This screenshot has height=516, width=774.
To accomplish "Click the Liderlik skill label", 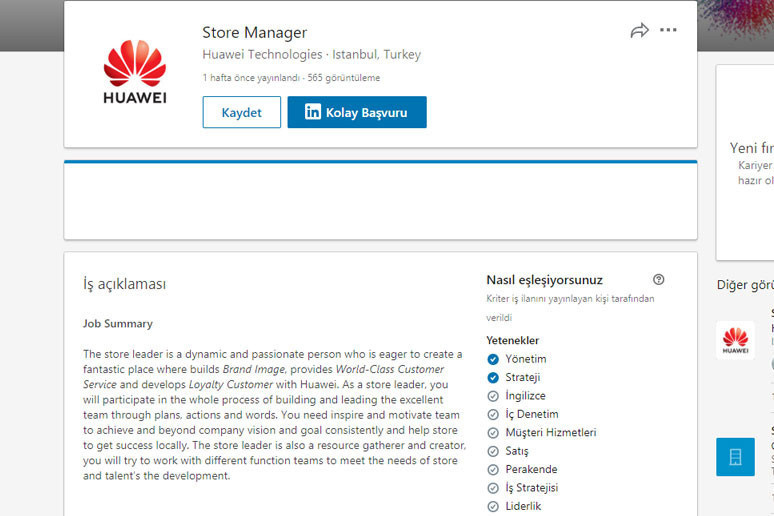I will point(523,506).
